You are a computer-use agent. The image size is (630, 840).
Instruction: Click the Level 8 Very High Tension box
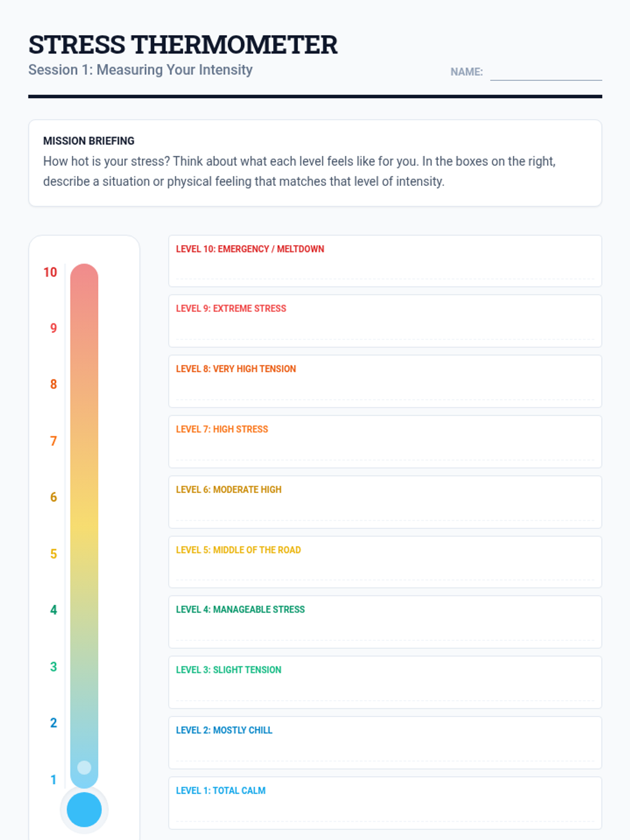tap(385, 381)
